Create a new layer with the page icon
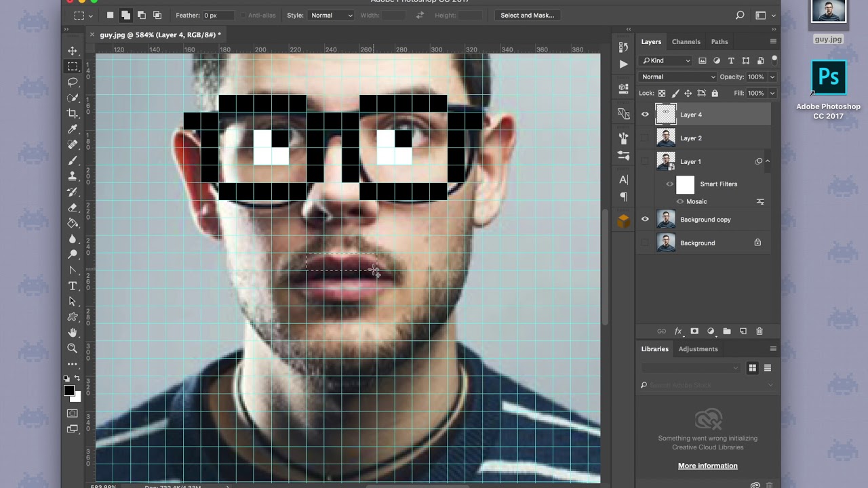Viewport: 868px width, 488px height. pyautogui.click(x=743, y=331)
